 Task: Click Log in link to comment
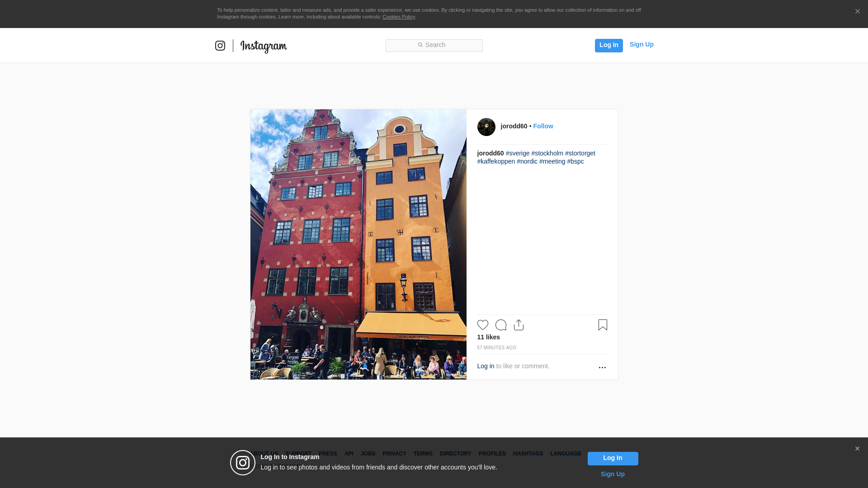486,366
